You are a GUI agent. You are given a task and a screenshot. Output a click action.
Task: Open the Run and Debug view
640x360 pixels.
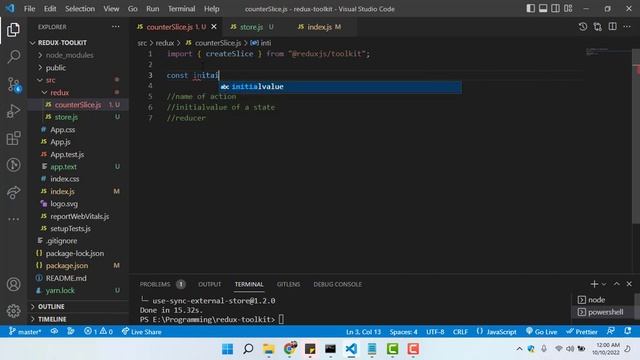click(x=13, y=111)
